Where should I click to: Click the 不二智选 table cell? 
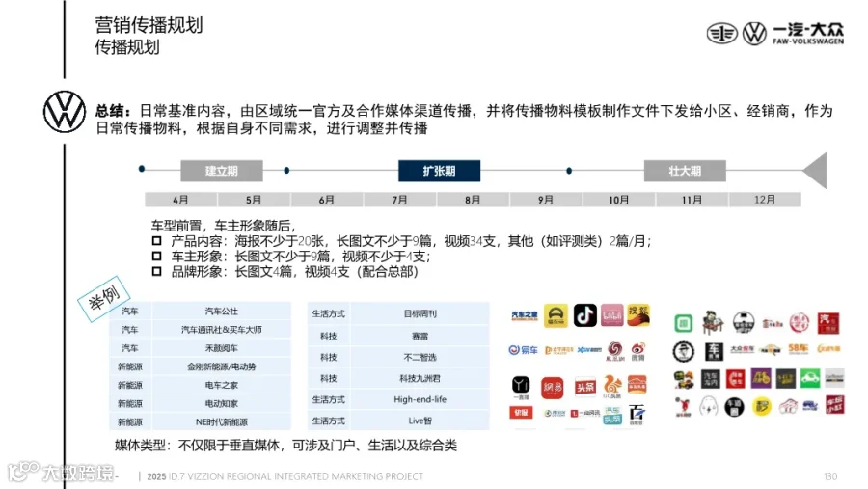pyautogui.click(x=420, y=357)
